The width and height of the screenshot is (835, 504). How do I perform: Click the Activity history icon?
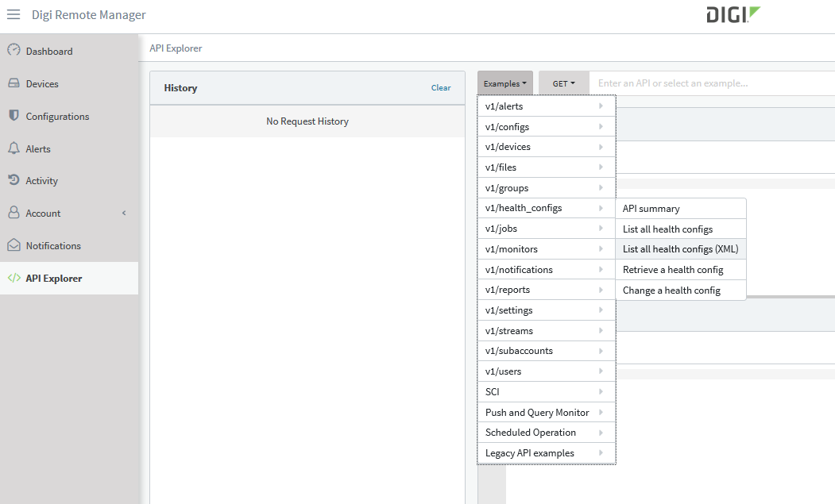(14, 180)
